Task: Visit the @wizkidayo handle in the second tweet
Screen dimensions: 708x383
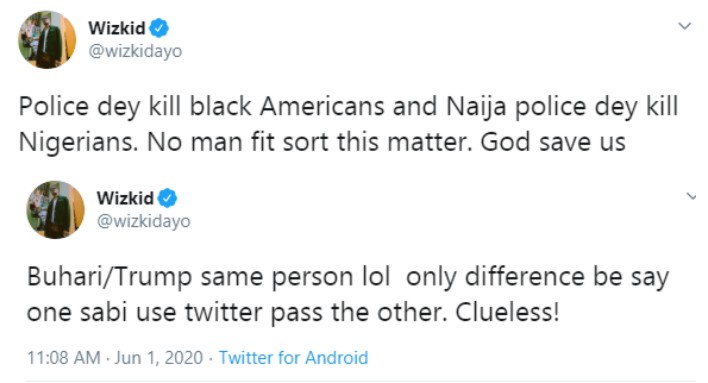Action: [x=144, y=221]
